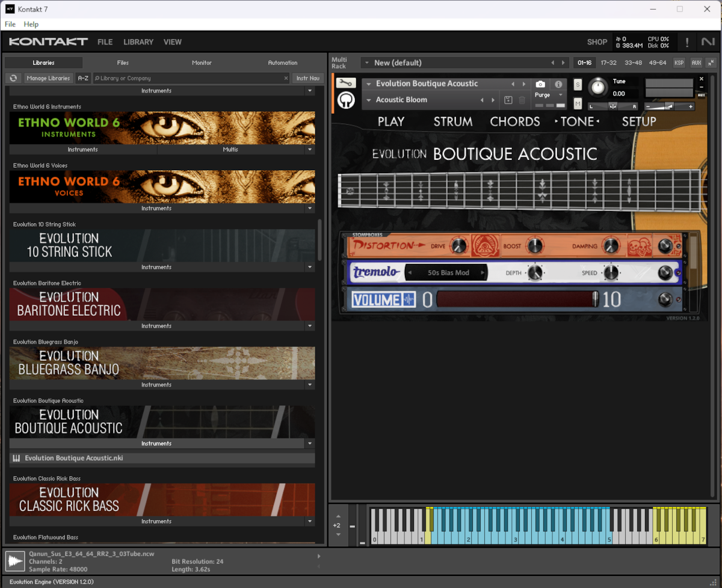Click the waveform info icon in the bottom bar

point(15,562)
